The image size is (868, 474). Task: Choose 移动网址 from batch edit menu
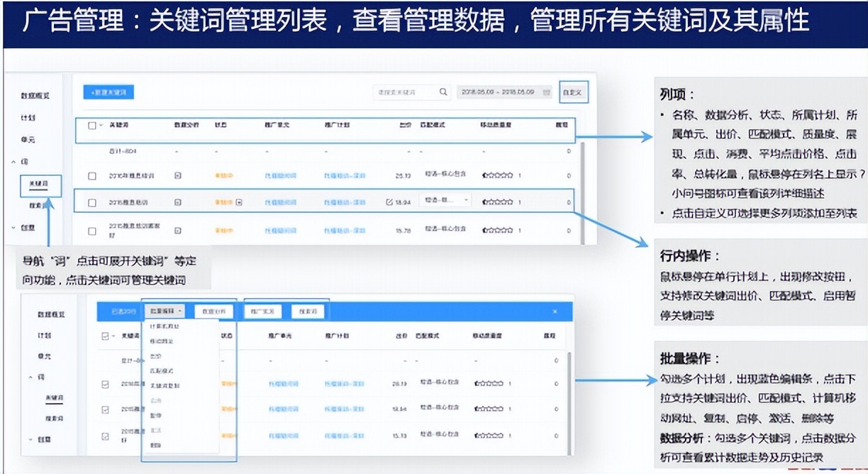(162, 341)
